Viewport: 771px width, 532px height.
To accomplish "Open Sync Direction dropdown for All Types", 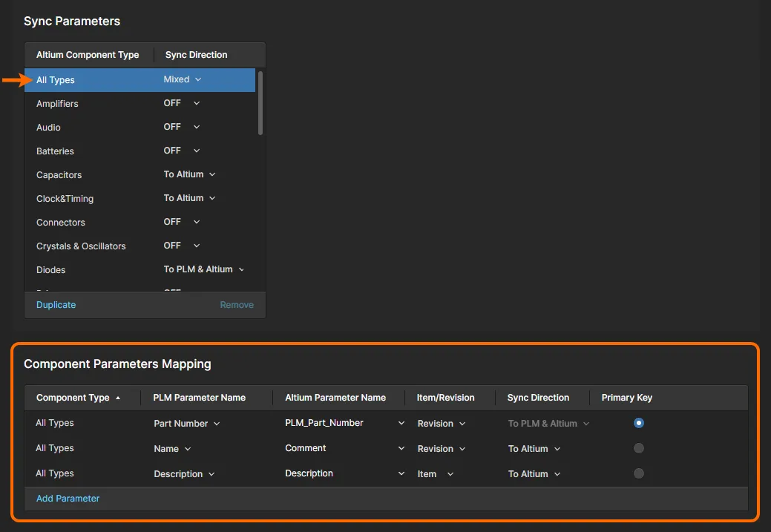I will pos(183,79).
